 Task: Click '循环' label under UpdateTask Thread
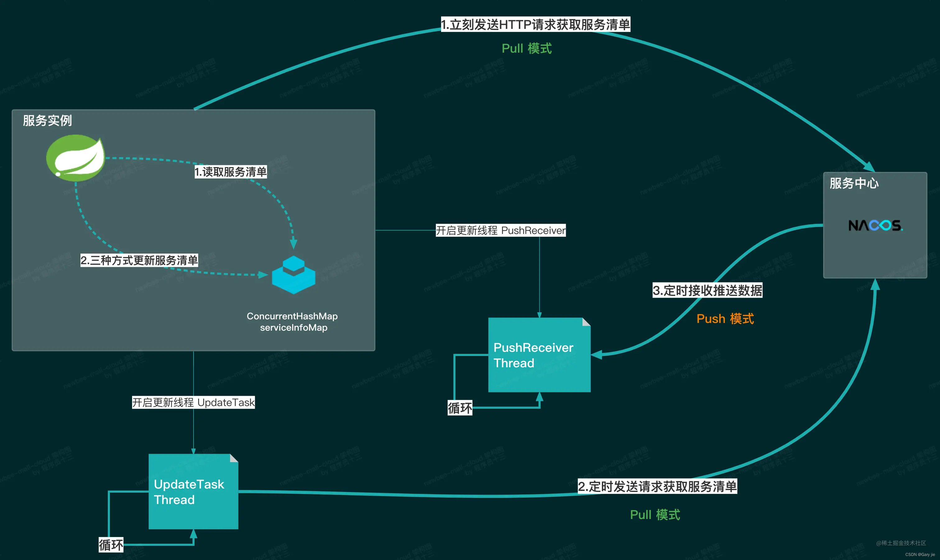click(x=111, y=545)
